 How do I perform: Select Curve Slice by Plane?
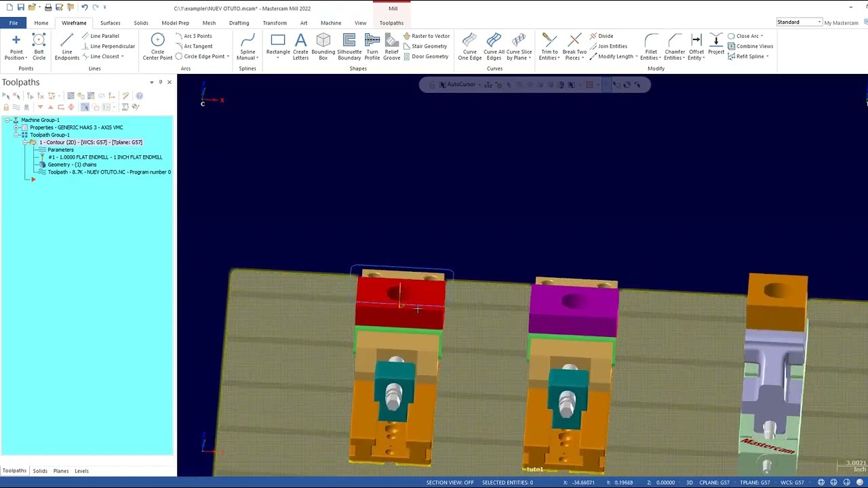(519, 47)
